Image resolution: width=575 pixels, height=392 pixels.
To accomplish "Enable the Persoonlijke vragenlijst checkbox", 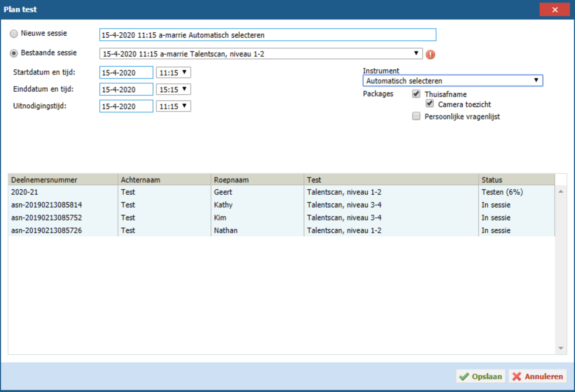I will click(416, 117).
